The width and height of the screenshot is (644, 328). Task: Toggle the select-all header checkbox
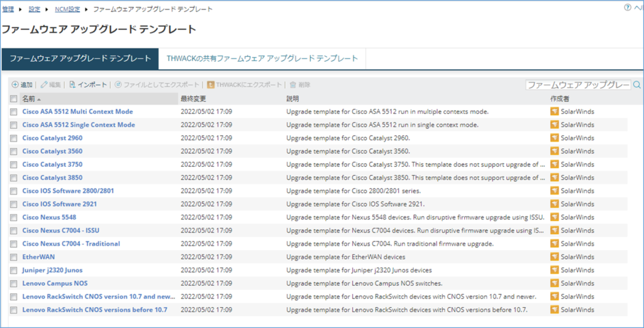pyautogui.click(x=14, y=99)
